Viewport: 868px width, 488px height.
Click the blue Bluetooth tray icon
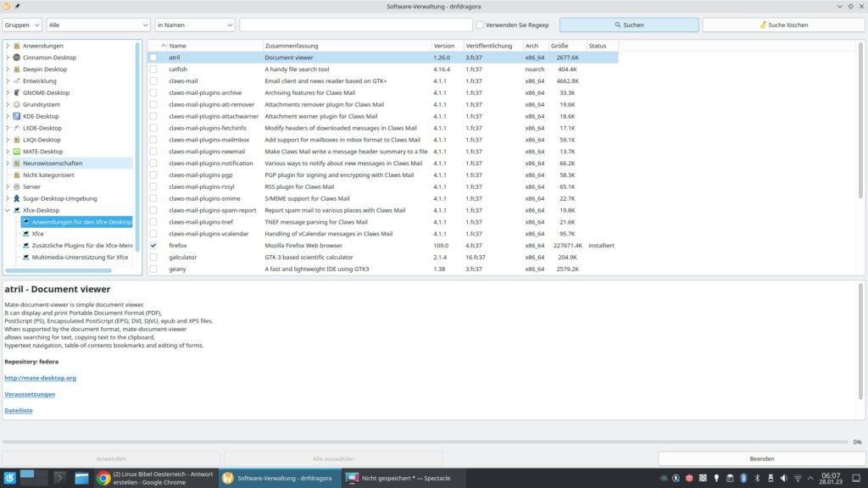(743, 478)
